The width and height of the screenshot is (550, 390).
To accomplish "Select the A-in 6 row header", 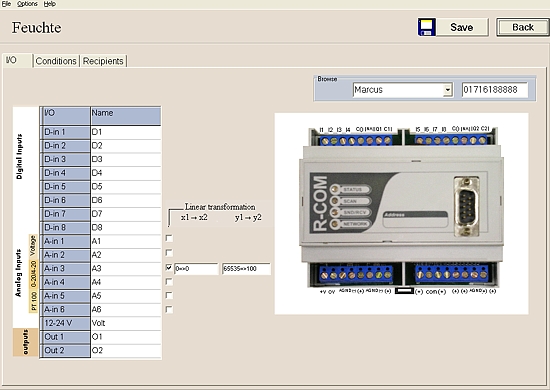I will 65,310.
